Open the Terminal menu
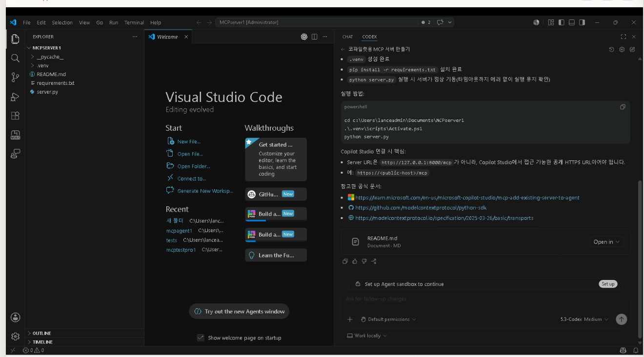The width and height of the screenshot is (644, 357). point(134,22)
